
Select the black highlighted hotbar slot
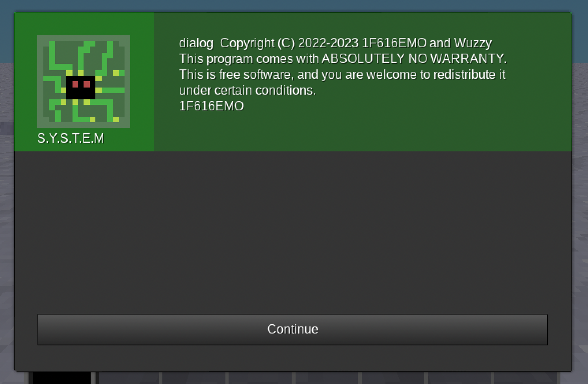pos(61,378)
